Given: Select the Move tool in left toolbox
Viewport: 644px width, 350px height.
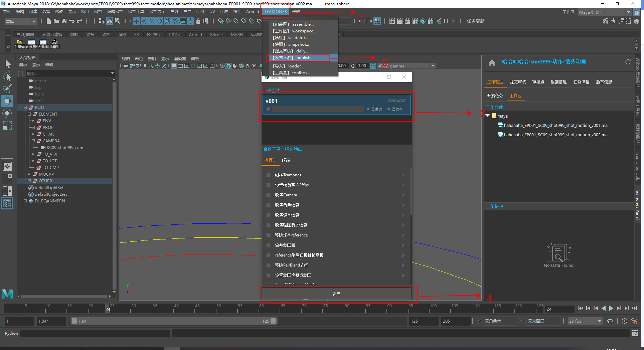Looking at the screenshot, I should (7, 101).
